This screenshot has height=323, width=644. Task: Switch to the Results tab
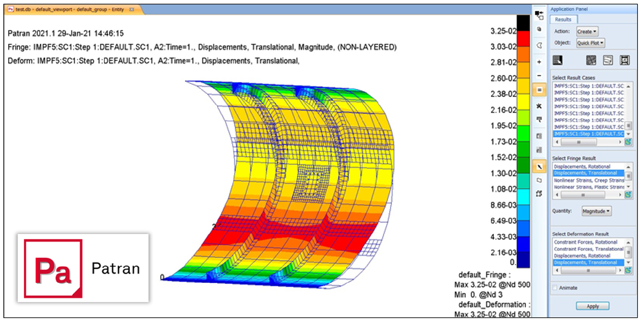pyautogui.click(x=563, y=19)
